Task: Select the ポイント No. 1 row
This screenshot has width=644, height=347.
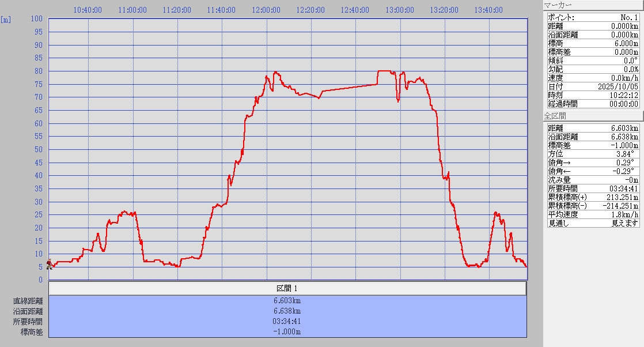Action: (x=593, y=17)
